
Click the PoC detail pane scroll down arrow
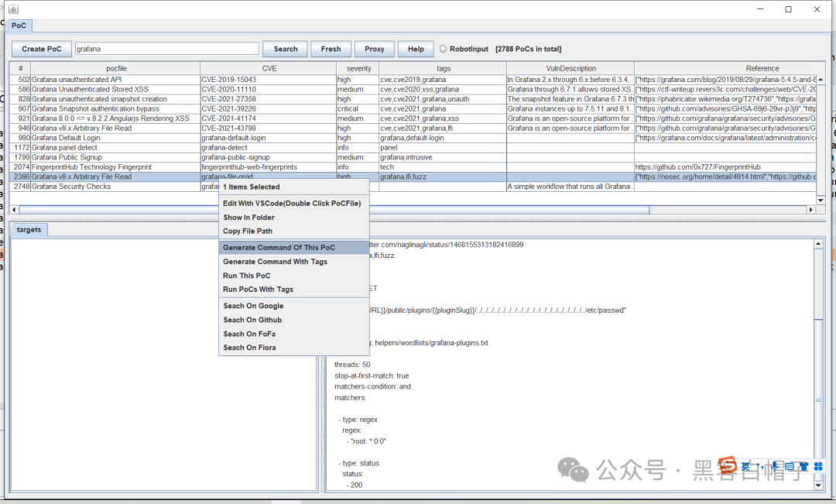click(x=818, y=485)
